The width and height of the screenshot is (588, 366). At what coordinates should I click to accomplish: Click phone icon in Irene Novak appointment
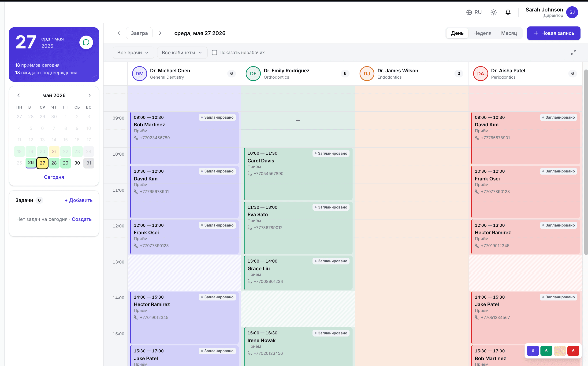coord(250,353)
